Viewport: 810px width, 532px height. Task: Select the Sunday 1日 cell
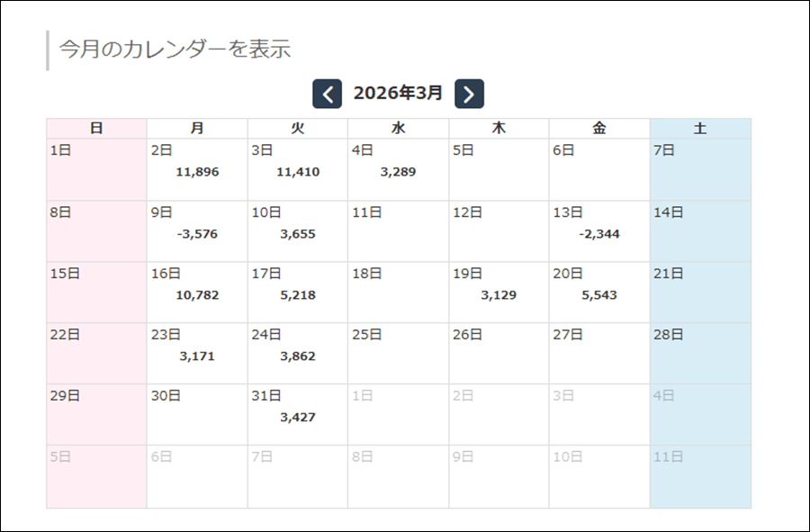click(x=96, y=169)
